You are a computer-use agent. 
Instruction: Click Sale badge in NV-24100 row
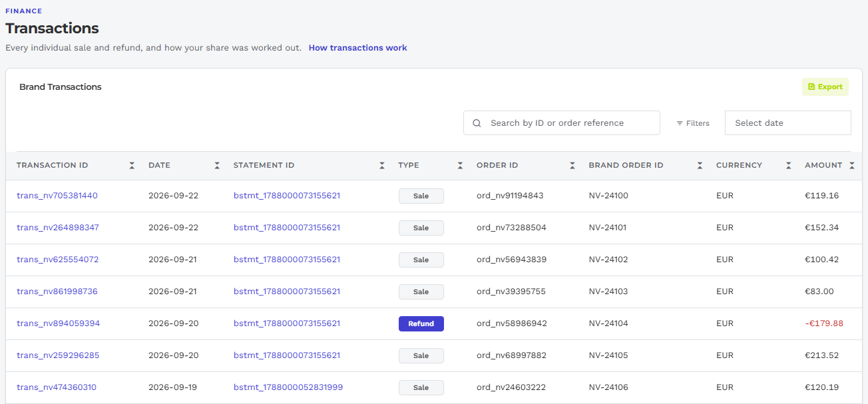(x=421, y=196)
